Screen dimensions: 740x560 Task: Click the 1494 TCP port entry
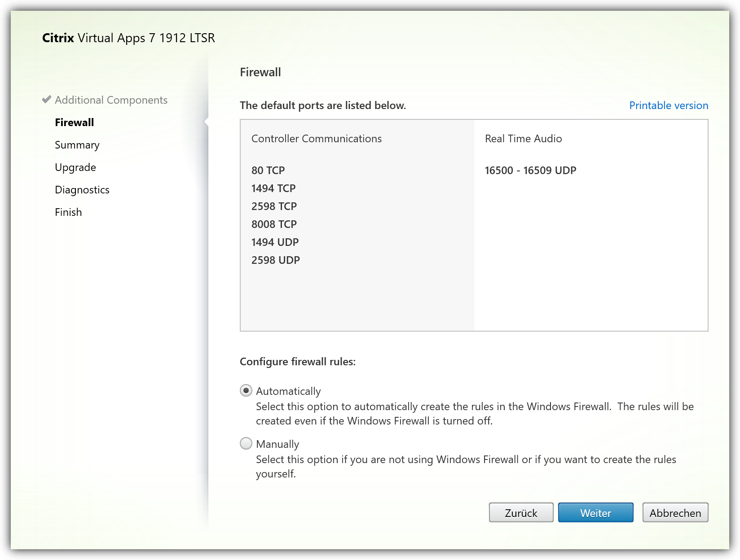(273, 188)
